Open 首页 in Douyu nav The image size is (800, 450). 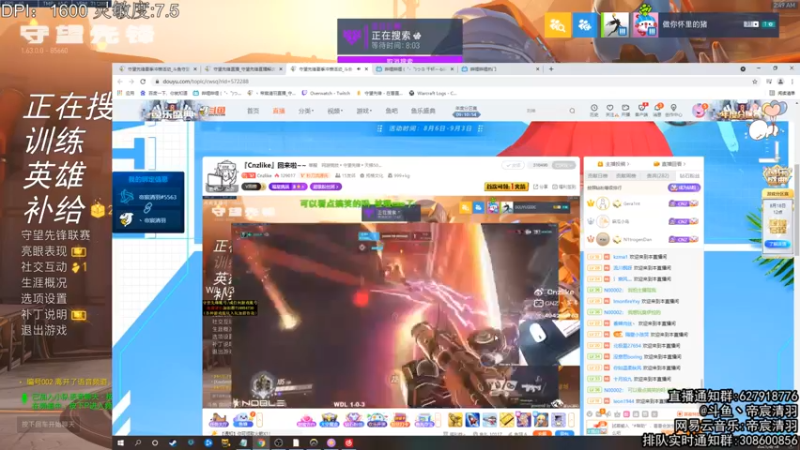(253, 111)
